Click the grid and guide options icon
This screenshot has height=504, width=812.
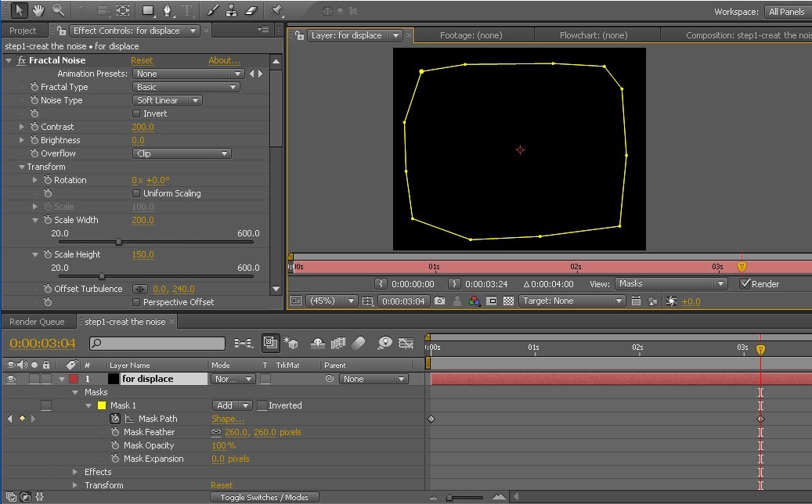368,301
